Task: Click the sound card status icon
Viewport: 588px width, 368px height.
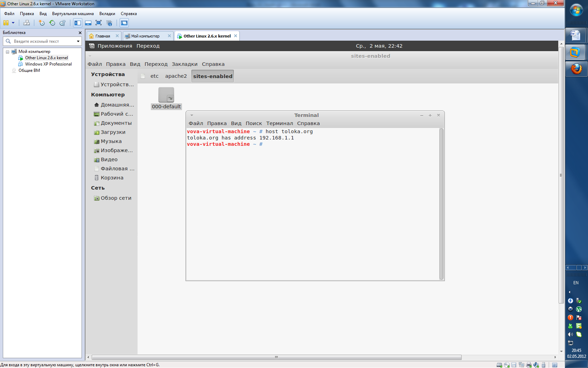Action: click(536, 365)
